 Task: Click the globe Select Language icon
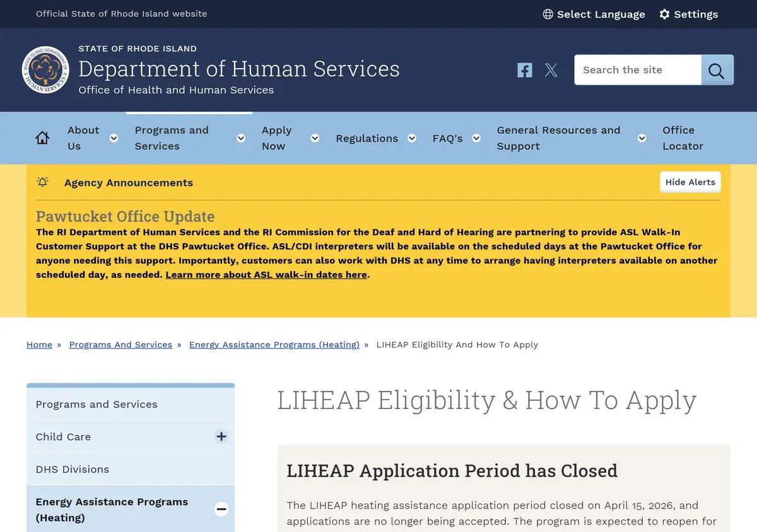548,14
